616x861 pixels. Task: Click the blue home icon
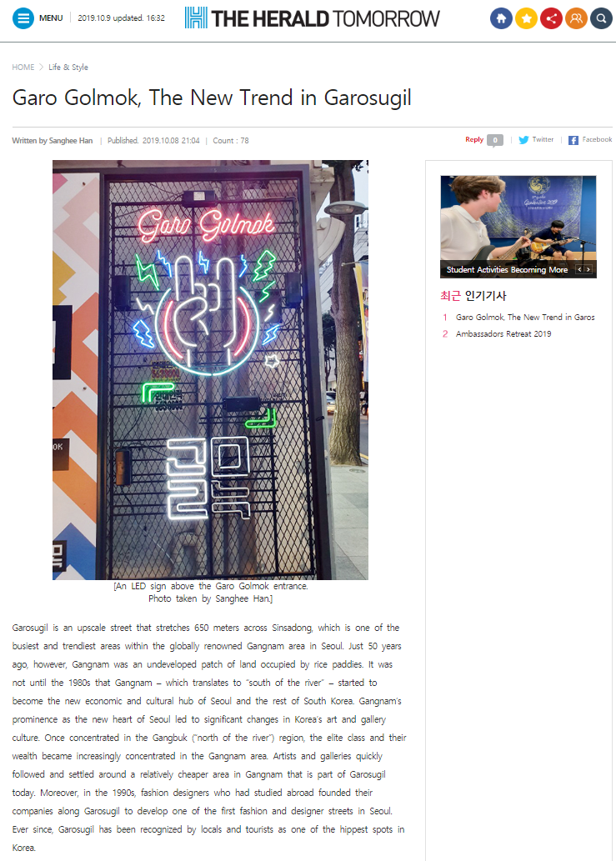(x=501, y=18)
